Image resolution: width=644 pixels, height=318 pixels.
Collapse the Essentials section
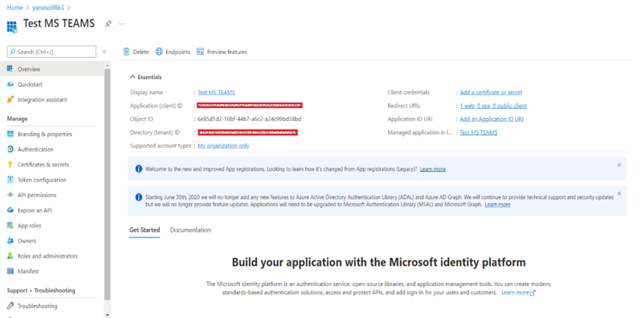point(133,77)
